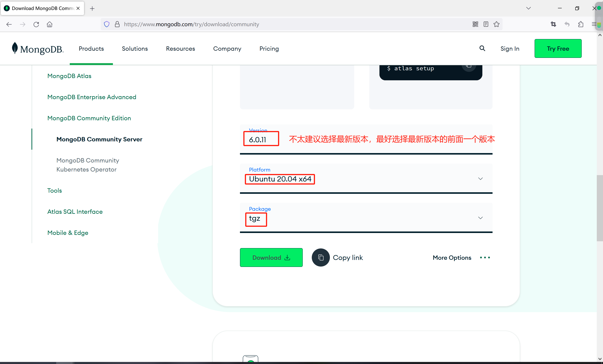Open the browser home page icon
603x364 pixels.
[x=50, y=24]
